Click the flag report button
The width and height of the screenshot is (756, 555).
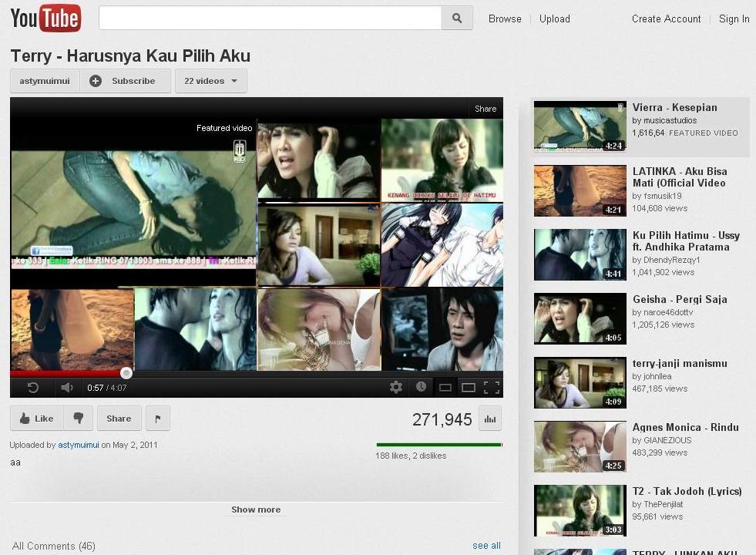click(x=158, y=419)
